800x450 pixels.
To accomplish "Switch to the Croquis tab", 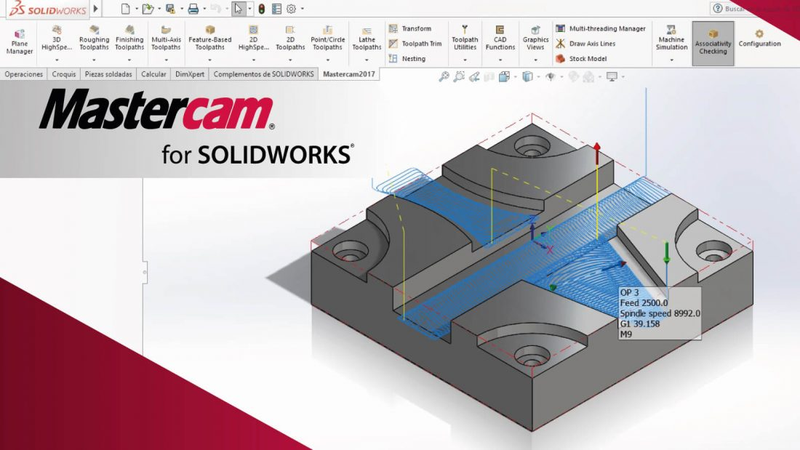I will [x=64, y=74].
